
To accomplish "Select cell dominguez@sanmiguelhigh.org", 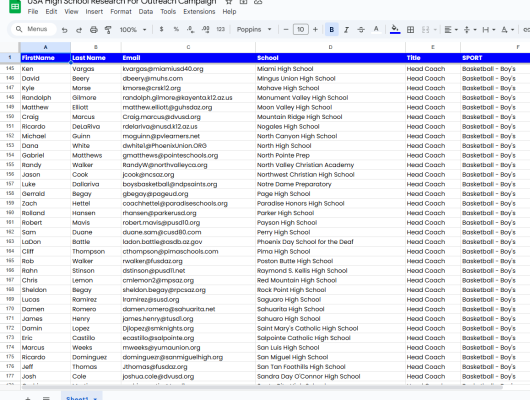I will (x=188, y=357).
